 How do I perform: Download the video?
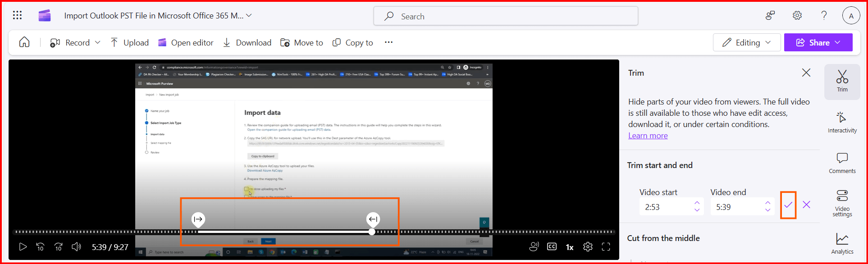(x=247, y=43)
